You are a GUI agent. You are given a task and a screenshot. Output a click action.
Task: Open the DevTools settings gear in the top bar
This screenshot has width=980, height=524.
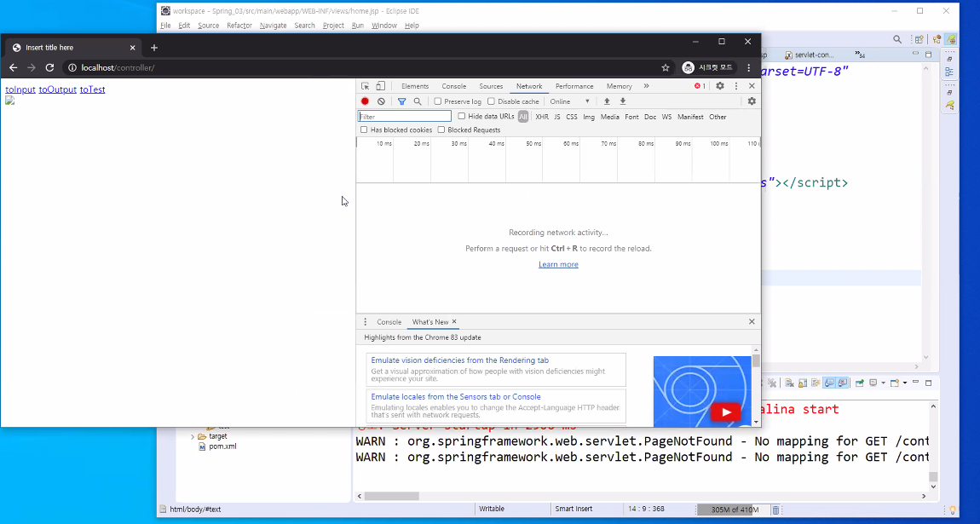click(720, 86)
